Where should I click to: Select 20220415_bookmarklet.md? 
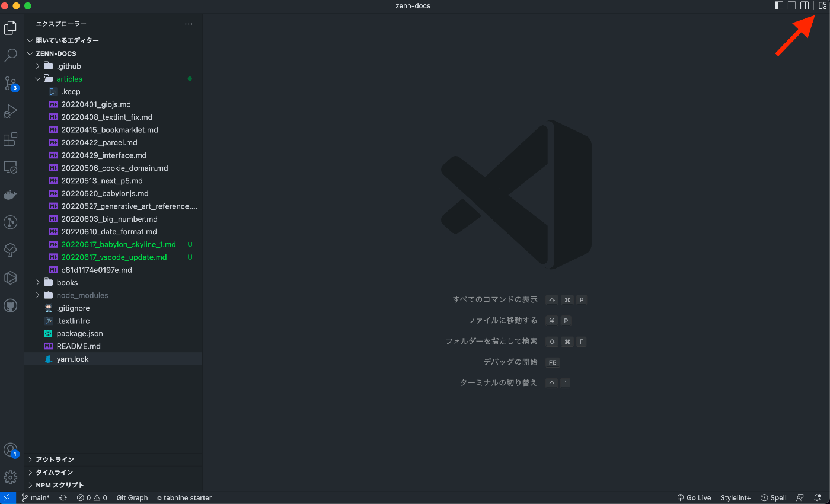[113, 130]
